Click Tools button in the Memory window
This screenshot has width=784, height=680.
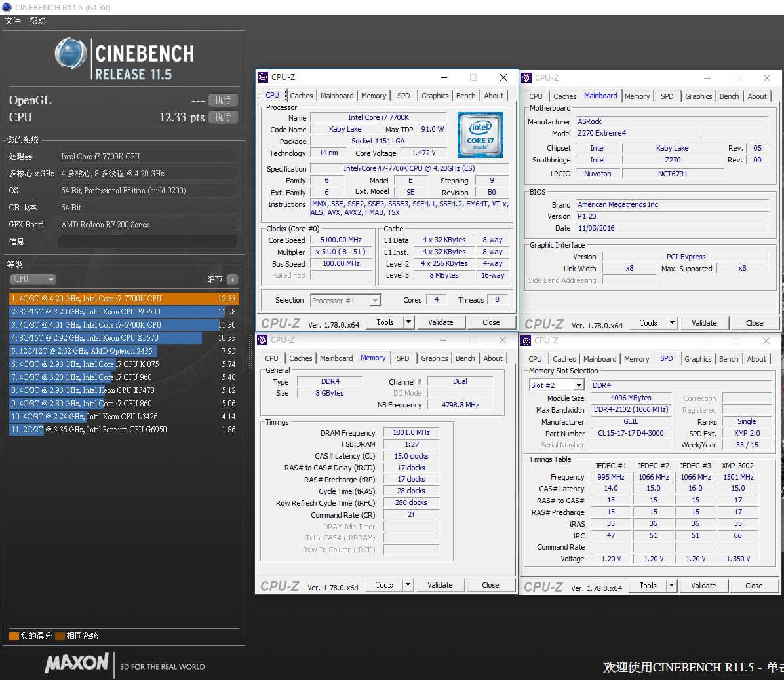tap(385, 584)
